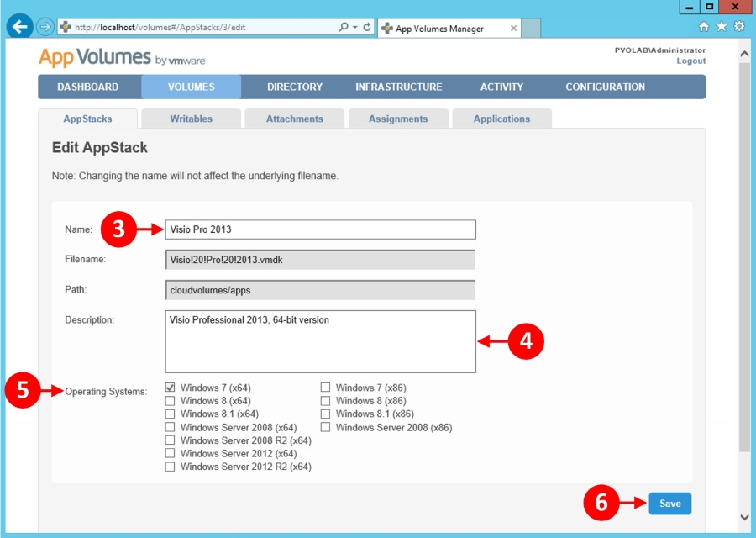Open the CONFIGURATION menu
Viewport: 756px width, 538px height.
point(605,87)
